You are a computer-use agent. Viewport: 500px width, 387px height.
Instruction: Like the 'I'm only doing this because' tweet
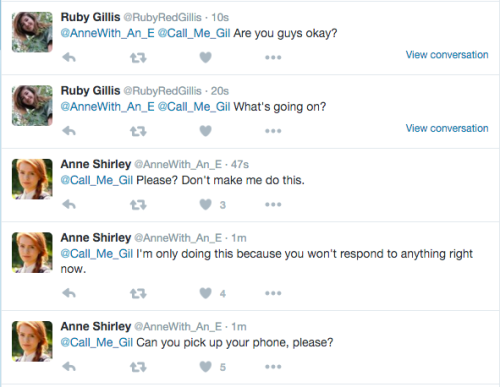tap(206, 293)
